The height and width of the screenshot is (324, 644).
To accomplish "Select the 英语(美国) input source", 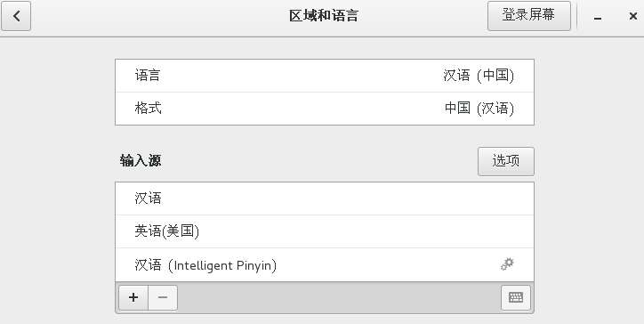I will pyautogui.click(x=325, y=231).
